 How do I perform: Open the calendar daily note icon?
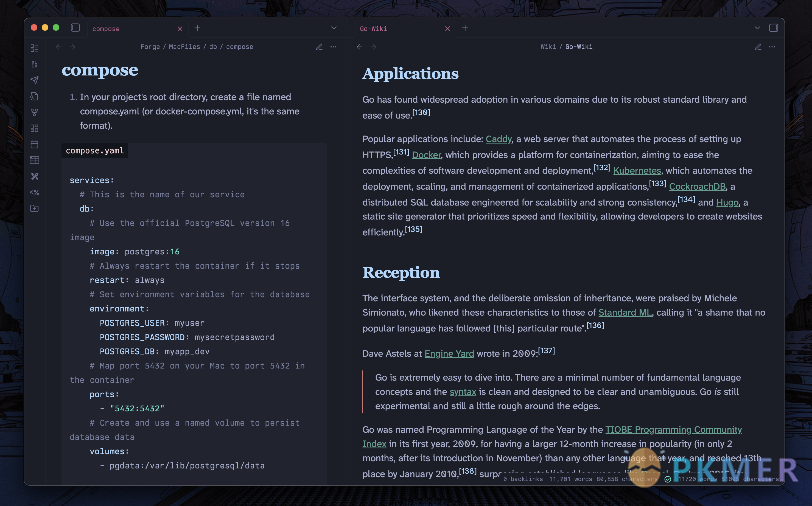[x=35, y=144]
